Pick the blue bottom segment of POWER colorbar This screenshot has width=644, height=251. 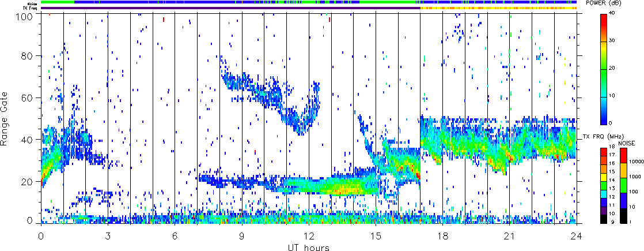[x=603, y=110]
